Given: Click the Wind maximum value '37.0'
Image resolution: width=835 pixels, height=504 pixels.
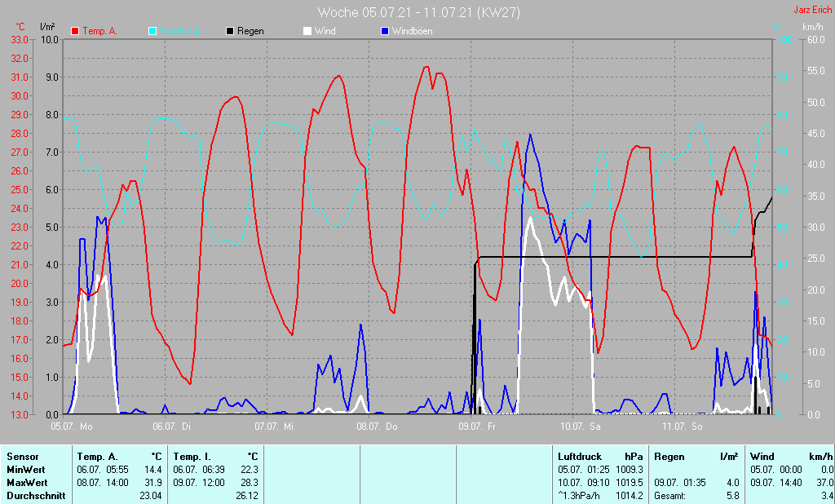Looking at the screenshot, I should coord(824,483).
